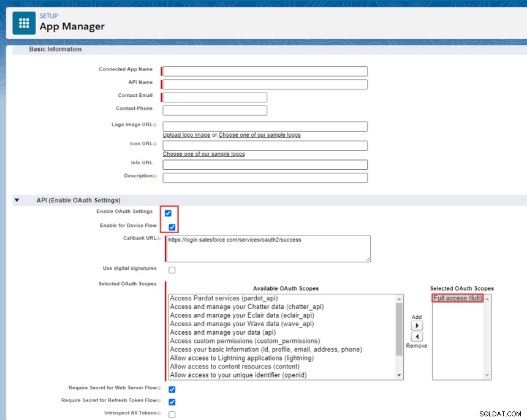The image size is (527, 420).
Task: Click Available OAuth Scopes scroll-up arrow
Action: click(x=400, y=299)
